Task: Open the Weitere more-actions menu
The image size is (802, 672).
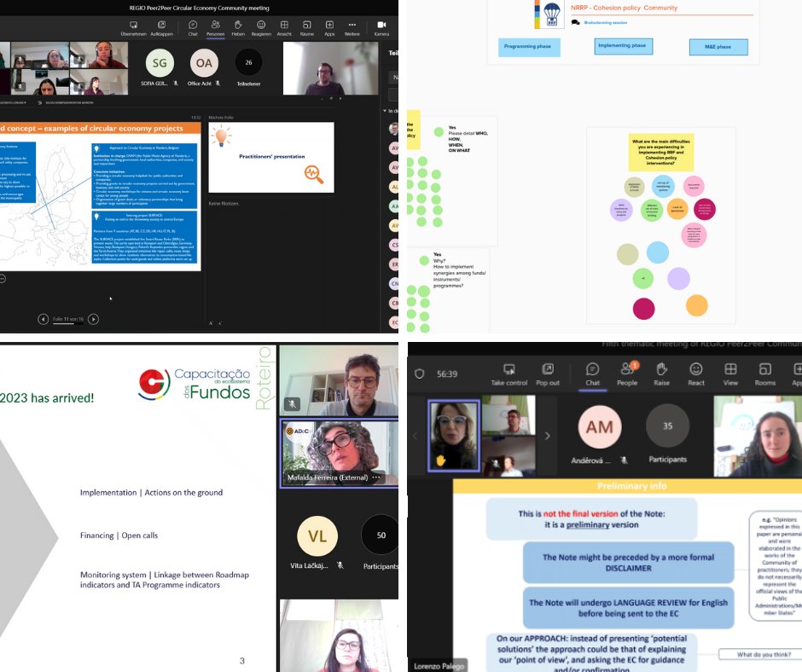Action: (352, 29)
